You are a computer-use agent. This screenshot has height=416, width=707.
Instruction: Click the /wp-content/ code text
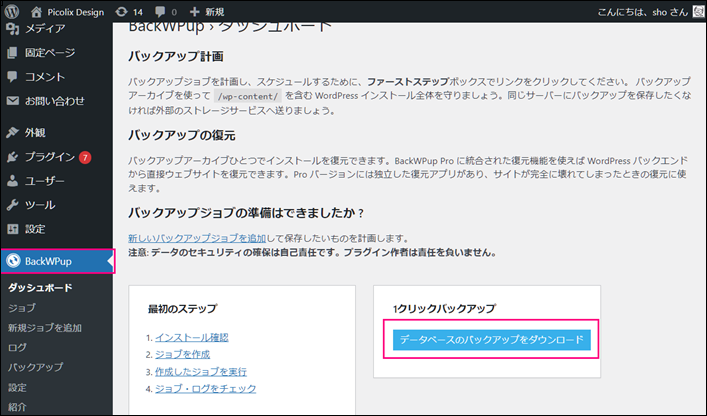(x=248, y=96)
